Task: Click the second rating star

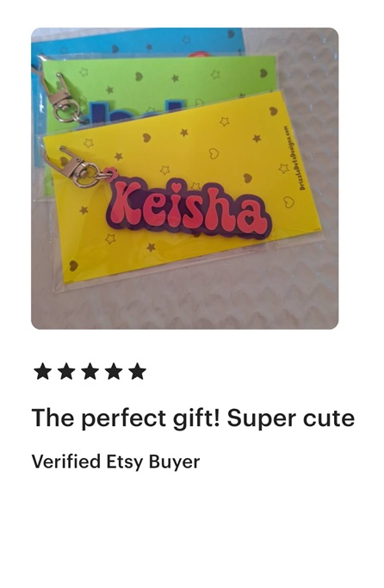Action: [66, 372]
